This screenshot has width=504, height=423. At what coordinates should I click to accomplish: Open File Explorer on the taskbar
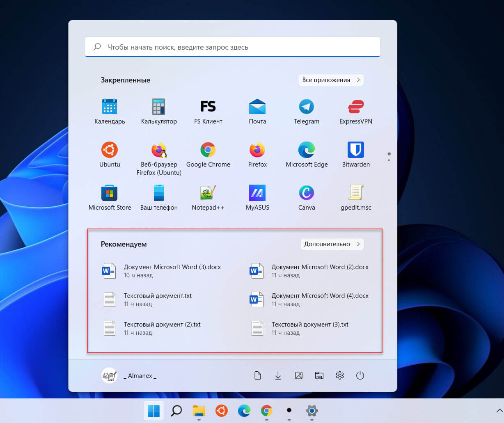click(199, 411)
